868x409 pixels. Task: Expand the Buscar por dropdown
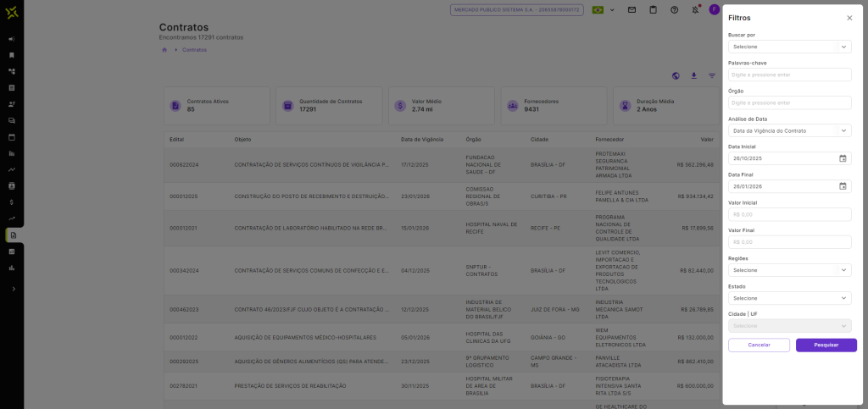click(x=789, y=47)
